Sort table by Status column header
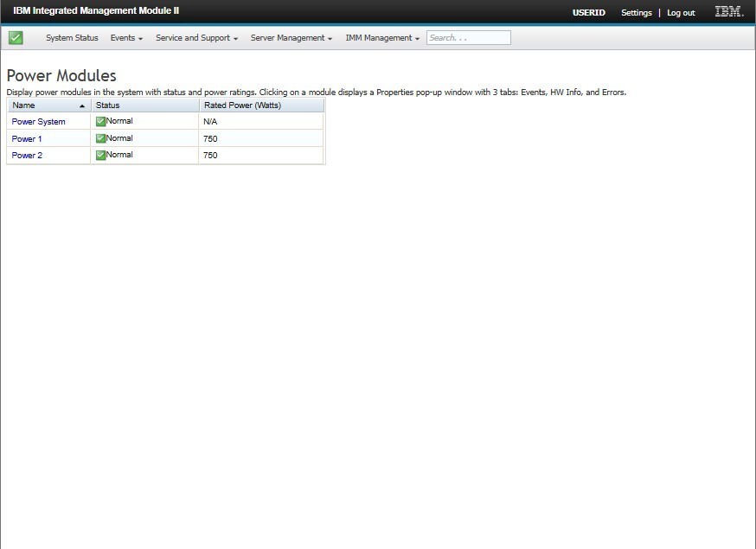 [x=145, y=105]
